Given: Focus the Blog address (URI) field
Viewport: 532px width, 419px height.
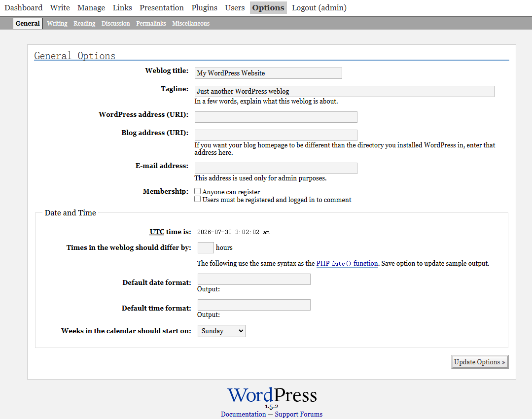Looking at the screenshot, I should pyautogui.click(x=276, y=135).
